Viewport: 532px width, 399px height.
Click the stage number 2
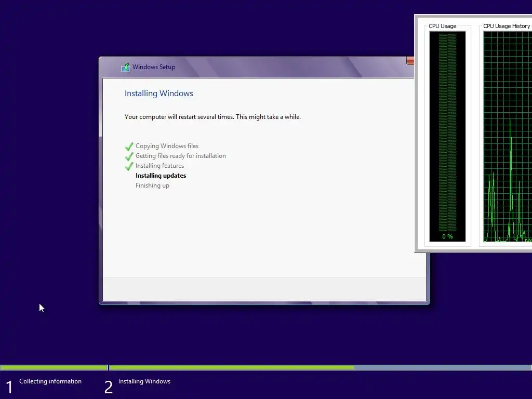[x=109, y=387]
